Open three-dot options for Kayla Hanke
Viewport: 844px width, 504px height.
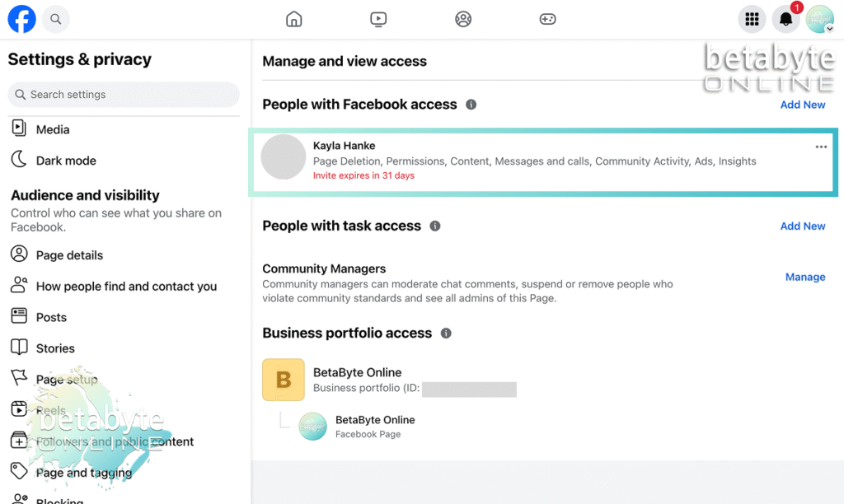click(x=820, y=147)
